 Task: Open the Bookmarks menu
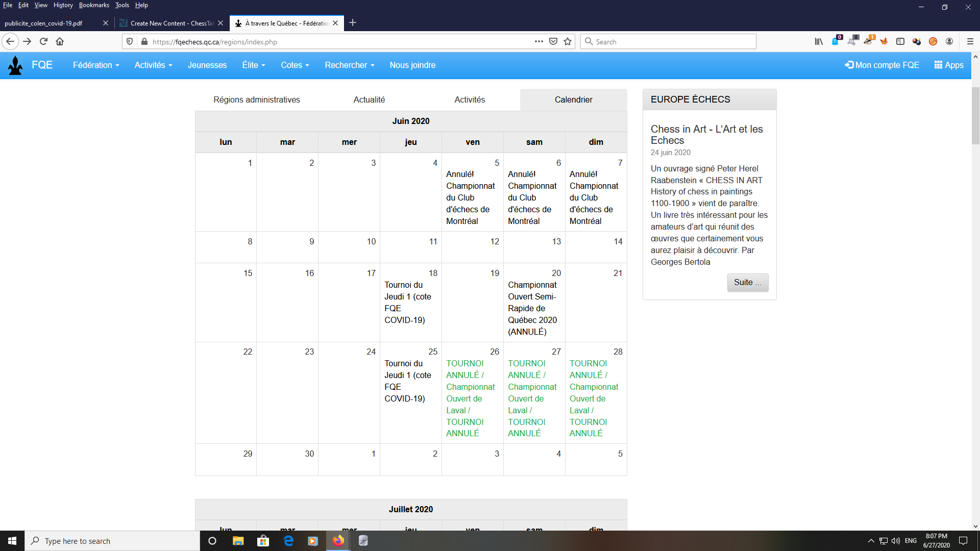click(x=94, y=5)
